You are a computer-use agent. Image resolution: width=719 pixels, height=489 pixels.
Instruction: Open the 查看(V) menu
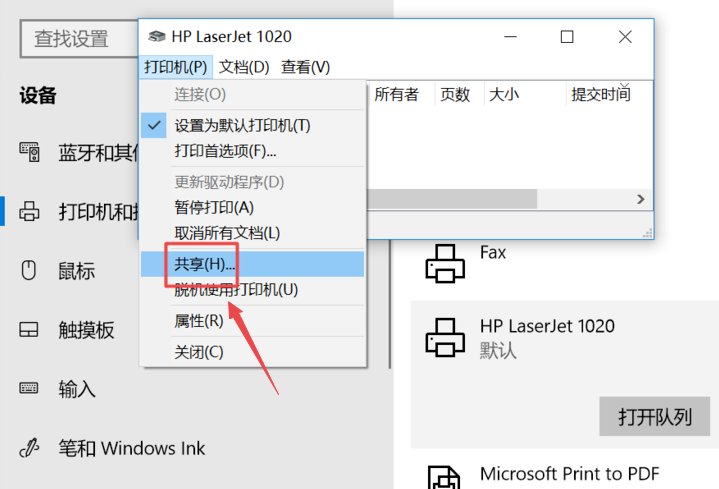(305, 67)
